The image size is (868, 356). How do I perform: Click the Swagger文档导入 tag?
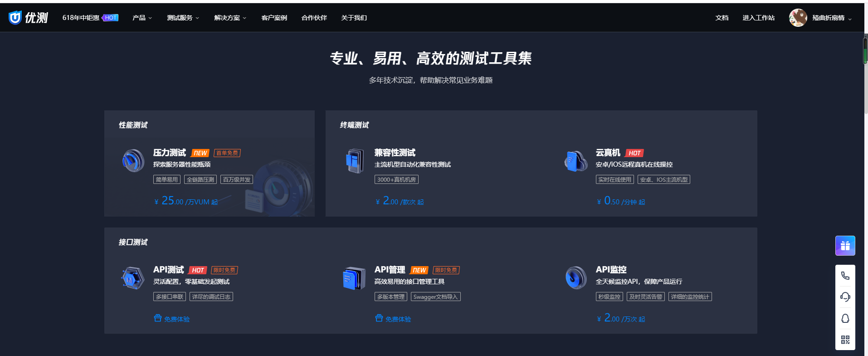coord(436,297)
